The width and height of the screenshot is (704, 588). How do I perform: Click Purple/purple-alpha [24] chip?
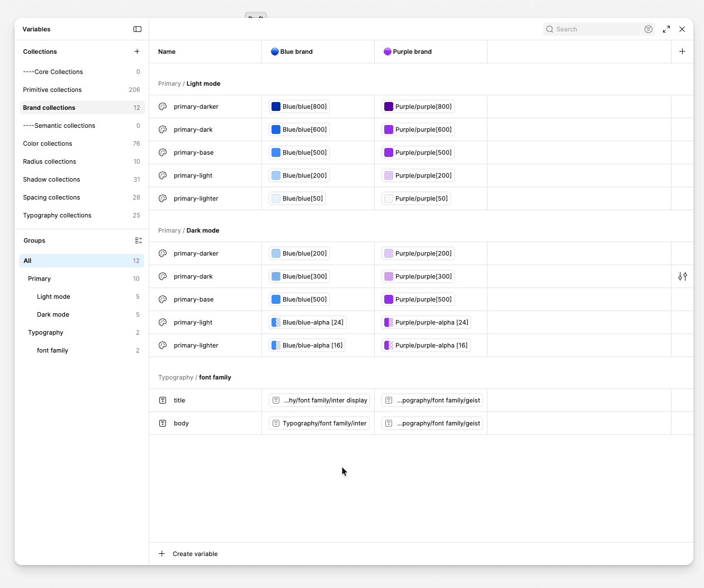tap(426, 322)
